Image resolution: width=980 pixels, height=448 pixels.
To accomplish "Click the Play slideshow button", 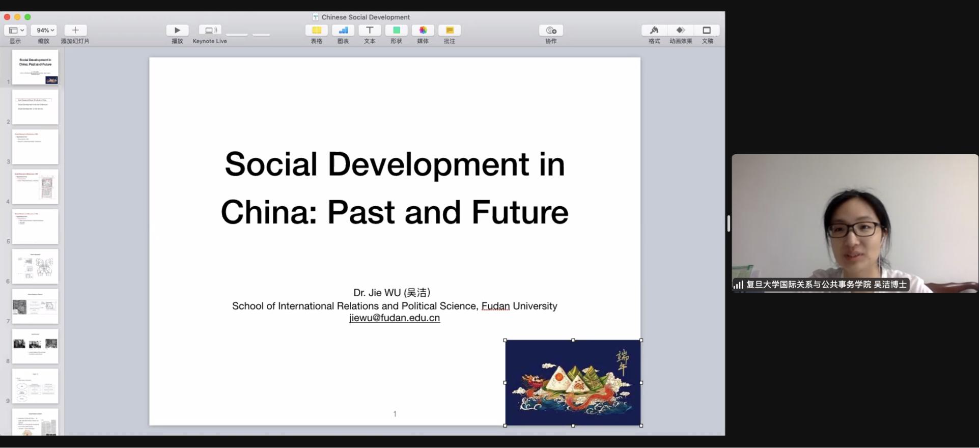I will (x=177, y=31).
